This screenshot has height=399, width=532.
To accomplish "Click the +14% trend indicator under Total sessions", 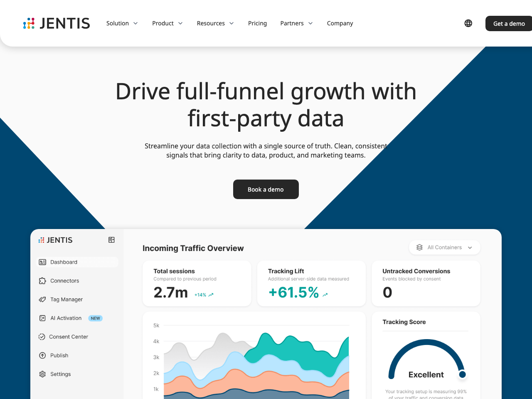I will pyautogui.click(x=203, y=294).
